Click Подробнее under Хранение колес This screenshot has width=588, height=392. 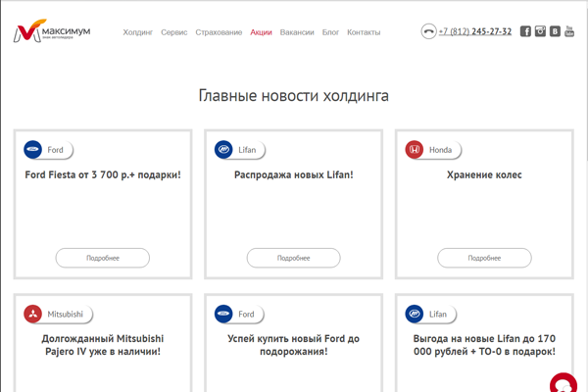point(484,258)
